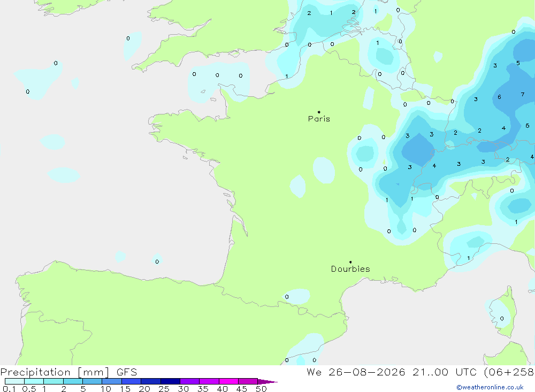Click legend scale label '45'
This screenshot has width=535, height=392.
pos(242,389)
